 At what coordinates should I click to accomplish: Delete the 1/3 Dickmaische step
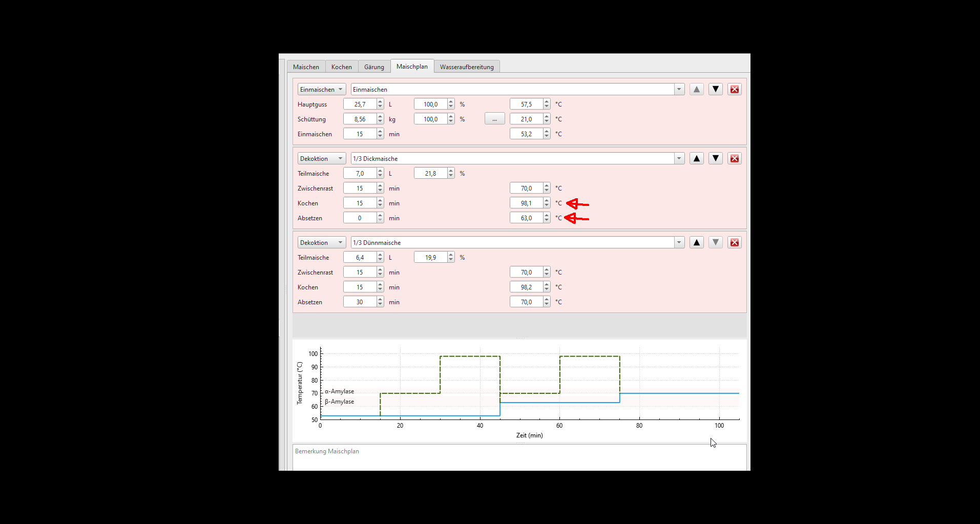click(734, 158)
